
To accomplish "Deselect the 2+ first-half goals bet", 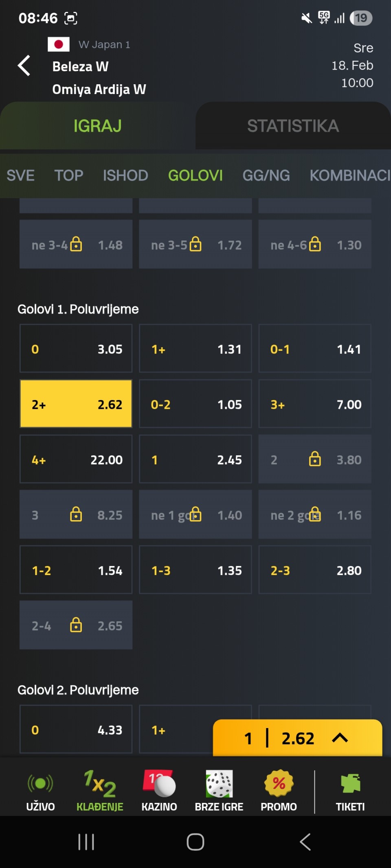I will (76, 404).
